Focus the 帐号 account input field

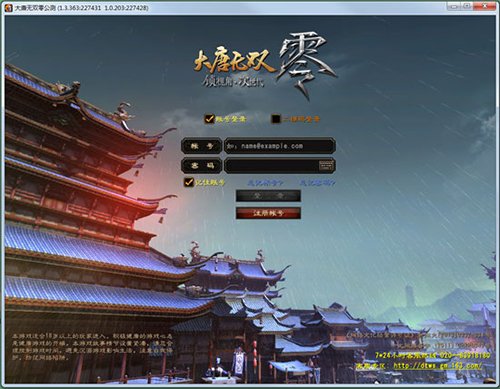(280, 146)
